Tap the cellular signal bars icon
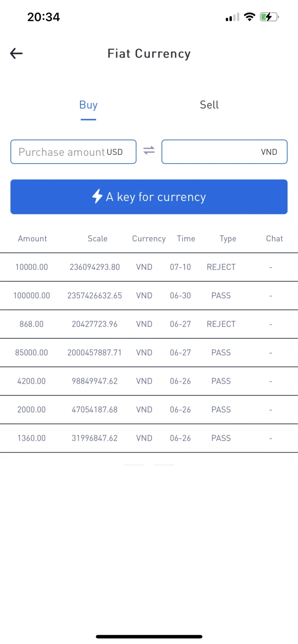Image resolution: width=298 pixels, height=644 pixels. (232, 18)
